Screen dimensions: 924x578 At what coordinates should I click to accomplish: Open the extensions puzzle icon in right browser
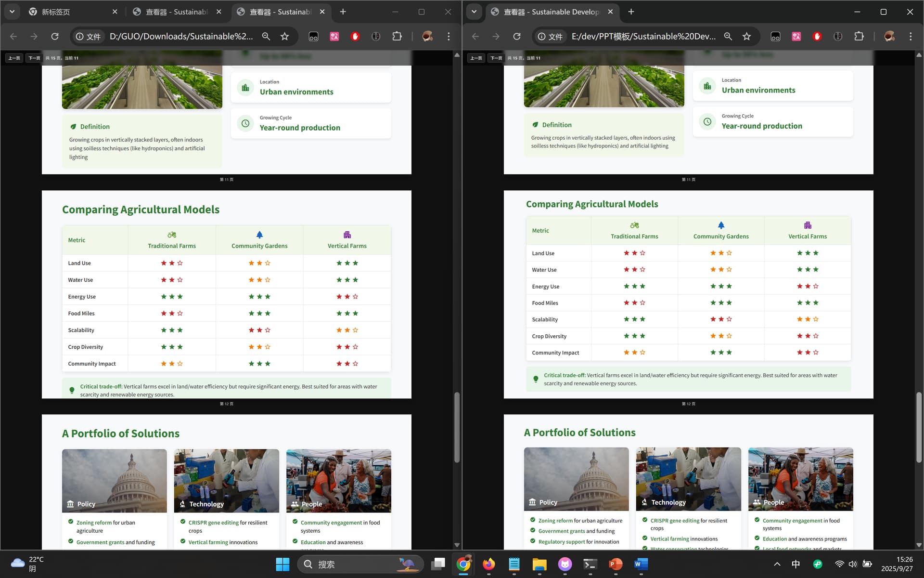[859, 36]
